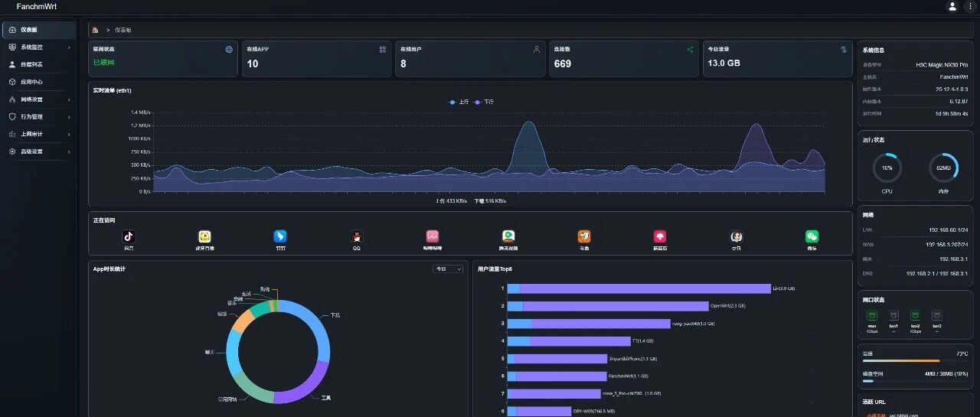Expand the 高级设置 sidebar menu
The width and height of the screenshot is (980, 417).
40,151
